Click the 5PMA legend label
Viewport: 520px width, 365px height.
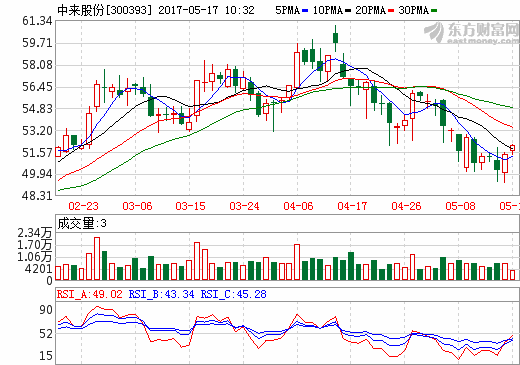click(x=287, y=10)
